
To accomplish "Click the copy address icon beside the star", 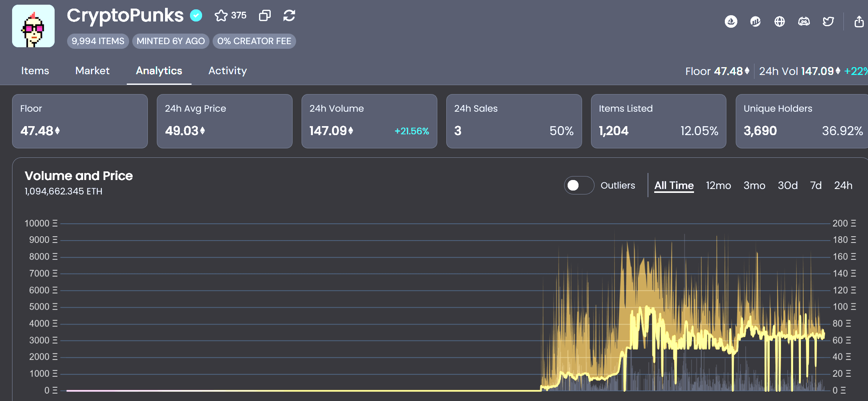I will pos(265,16).
